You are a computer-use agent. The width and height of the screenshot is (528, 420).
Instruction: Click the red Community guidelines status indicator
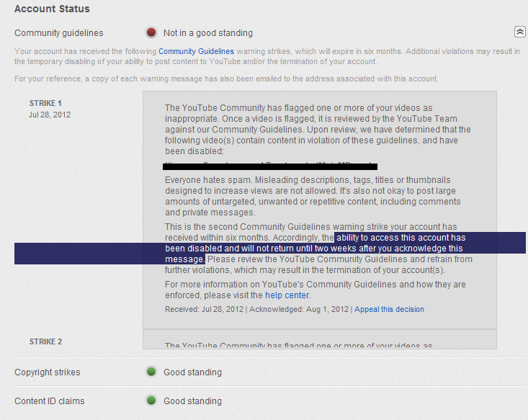151,32
